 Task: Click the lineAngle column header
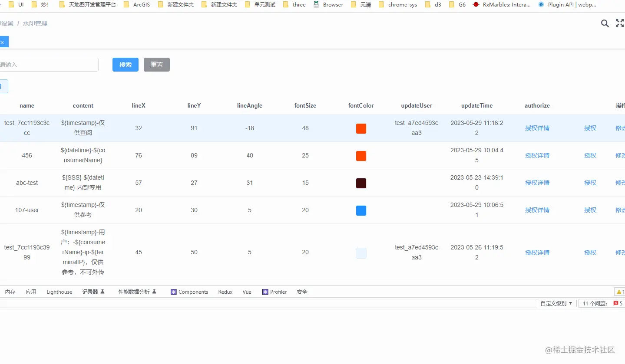[x=250, y=105]
